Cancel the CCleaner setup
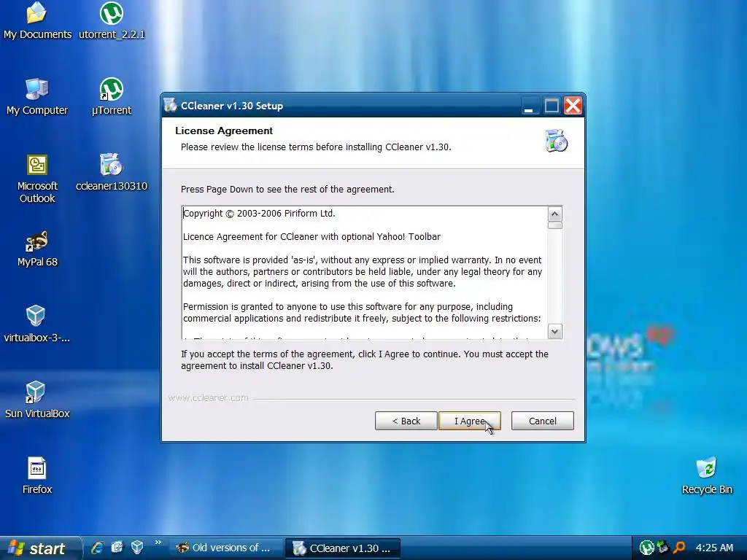The height and width of the screenshot is (560, 747). tap(542, 421)
